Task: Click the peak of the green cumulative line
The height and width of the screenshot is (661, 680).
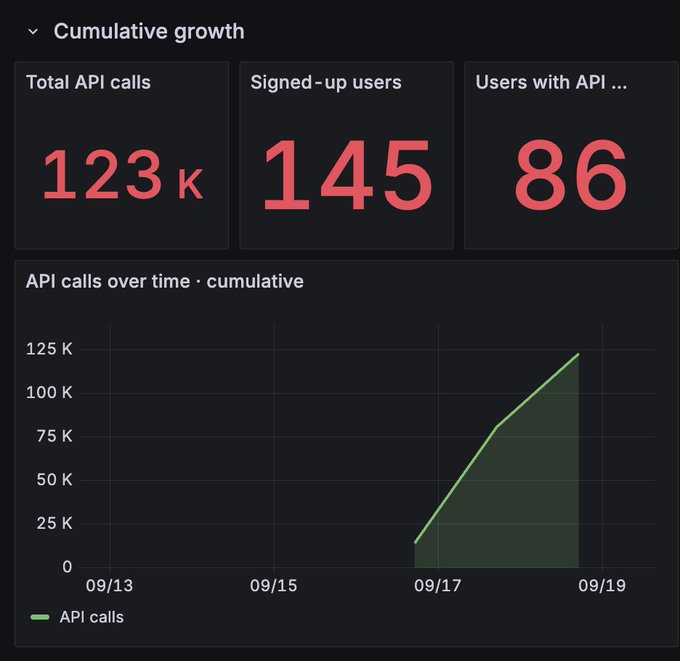Action: [x=578, y=355]
